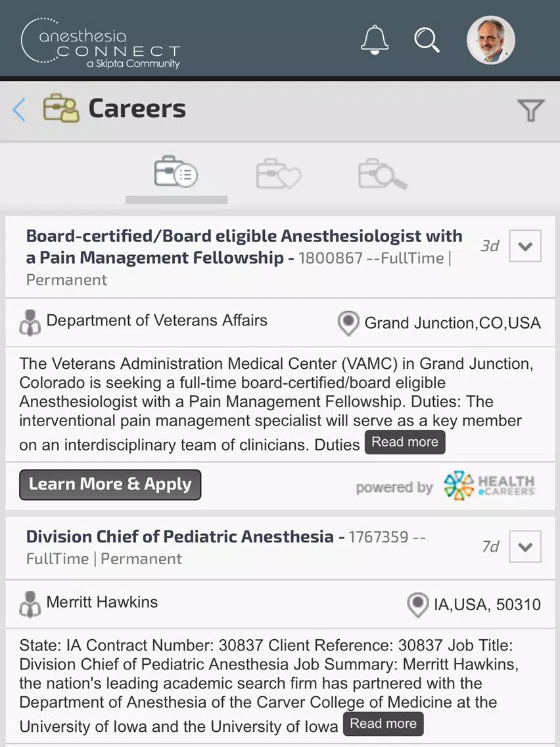Open the notifications bell

click(375, 39)
